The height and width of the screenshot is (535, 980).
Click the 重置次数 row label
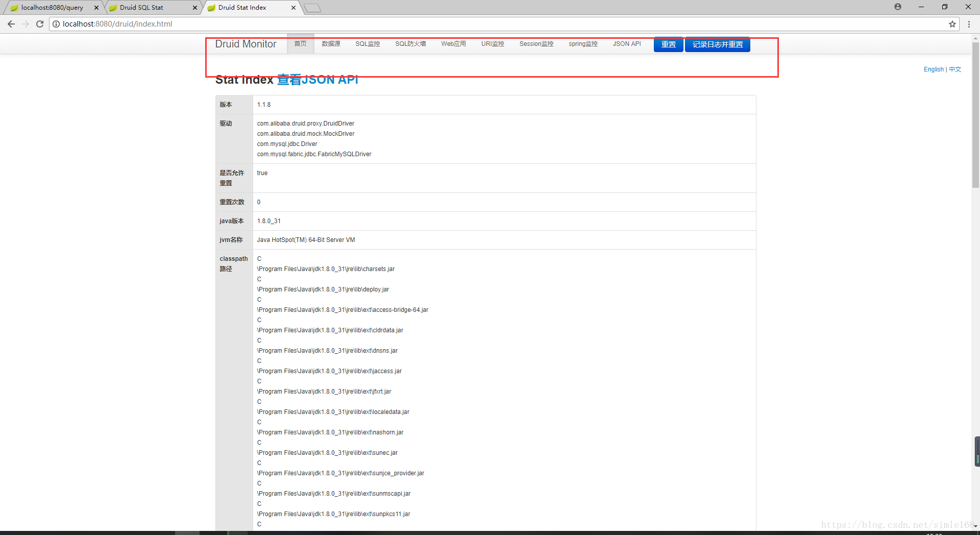point(232,202)
